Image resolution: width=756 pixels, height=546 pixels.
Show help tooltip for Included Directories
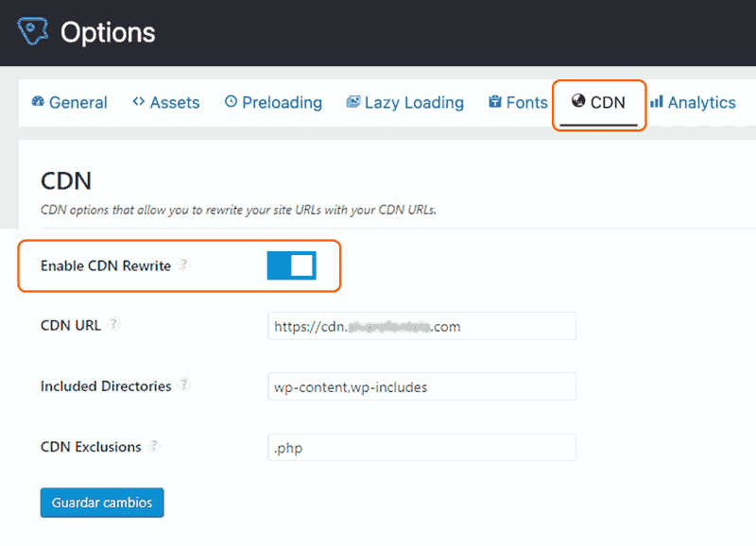(184, 385)
